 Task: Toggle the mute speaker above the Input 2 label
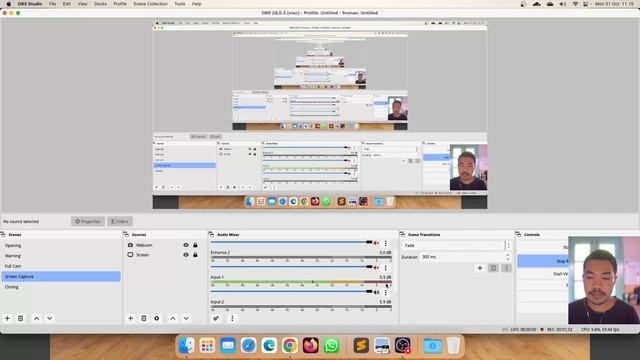pos(376,292)
